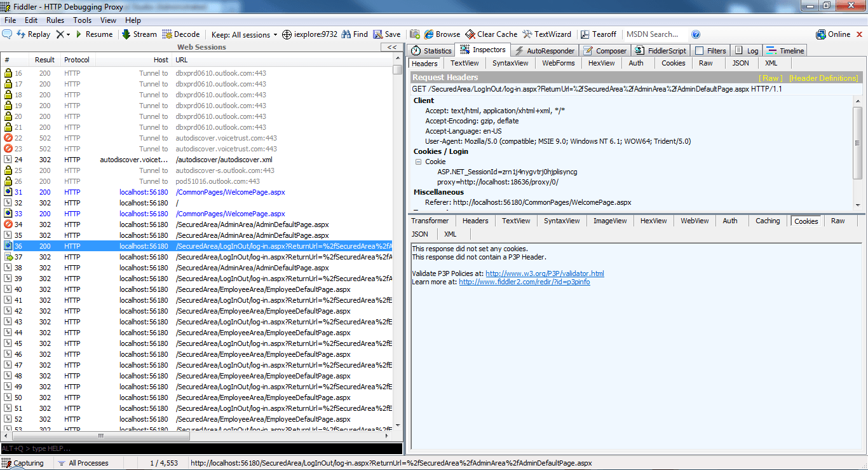Sort sessions by Protocol column header
Image resolution: width=868 pixels, height=470 pixels.
[77, 60]
